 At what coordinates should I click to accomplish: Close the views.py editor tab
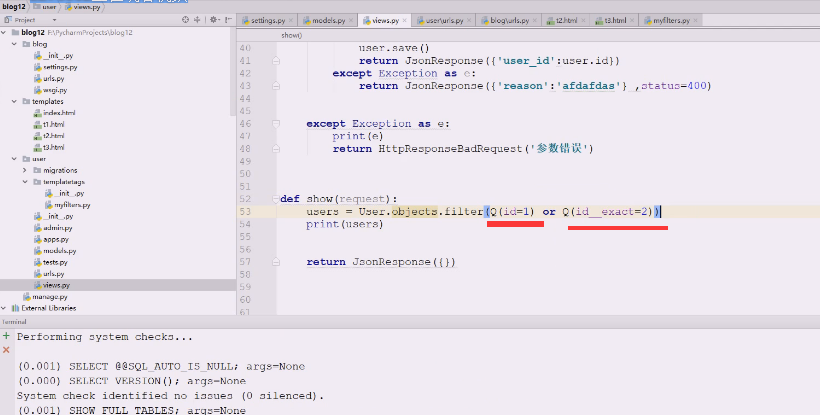pyautogui.click(x=405, y=20)
